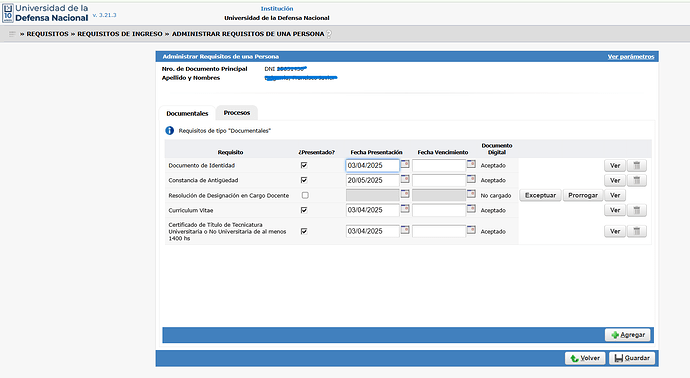
Task: Delete the Documento de Identidad digital document
Action: (637, 165)
